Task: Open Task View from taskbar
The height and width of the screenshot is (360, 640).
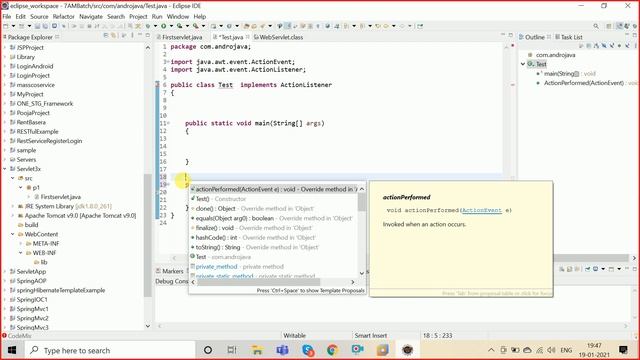Action: 232,350
